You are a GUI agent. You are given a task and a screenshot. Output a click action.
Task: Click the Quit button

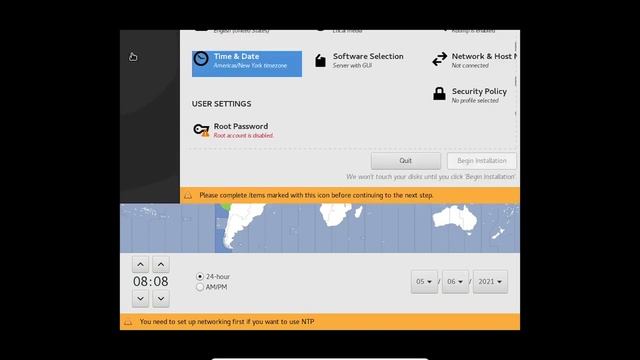click(406, 161)
